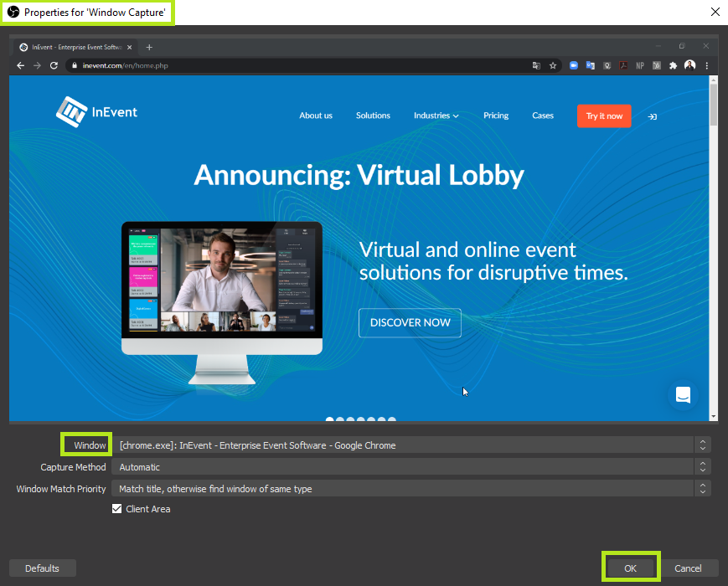Click the Chrome reload icon in preview
This screenshot has height=586, width=728.
(54, 65)
